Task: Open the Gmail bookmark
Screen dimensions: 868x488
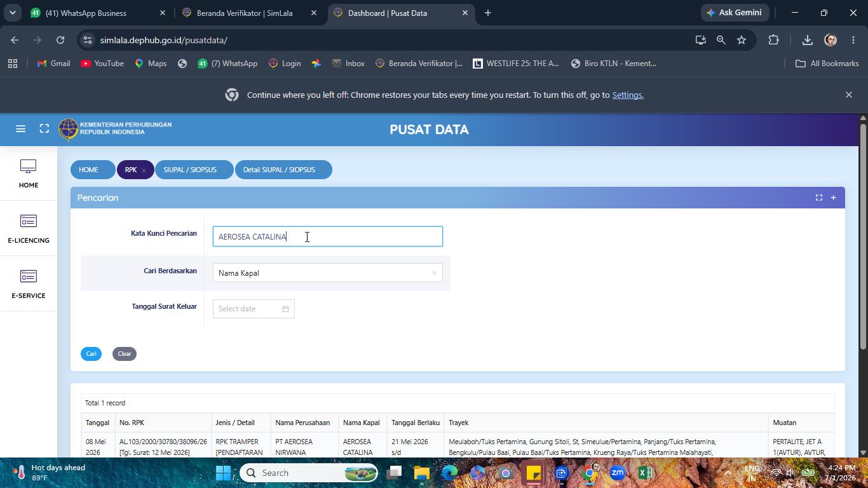Action: pyautogui.click(x=53, y=64)
